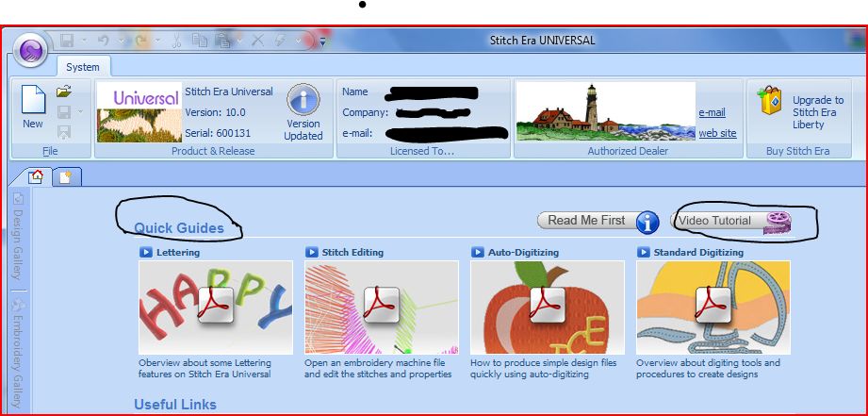Click the 'Quick Guides' heading
Screen dimensions: 868x416
click(x=179, y=228)
